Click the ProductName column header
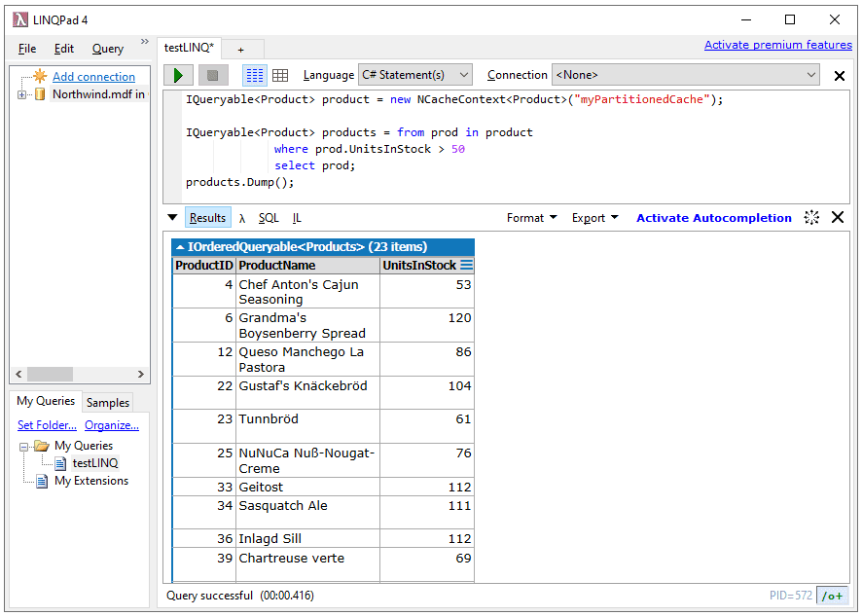Viewport: 862px width, 616px height. [x=307, y=265]
